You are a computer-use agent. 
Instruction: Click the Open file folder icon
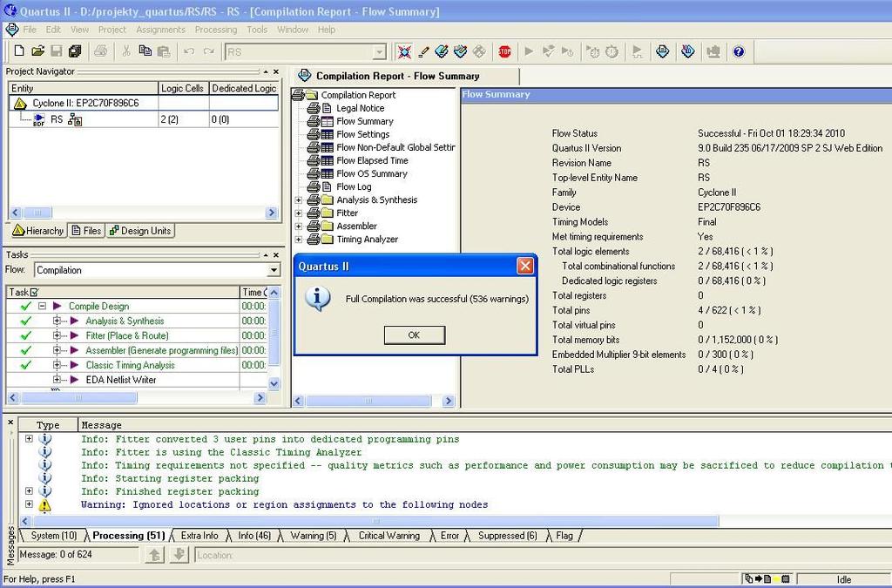point(37,51)
